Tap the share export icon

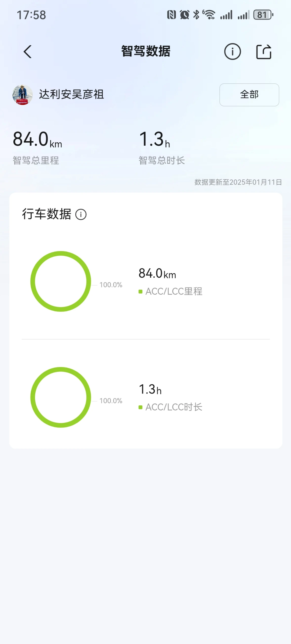tap(264, 52)
